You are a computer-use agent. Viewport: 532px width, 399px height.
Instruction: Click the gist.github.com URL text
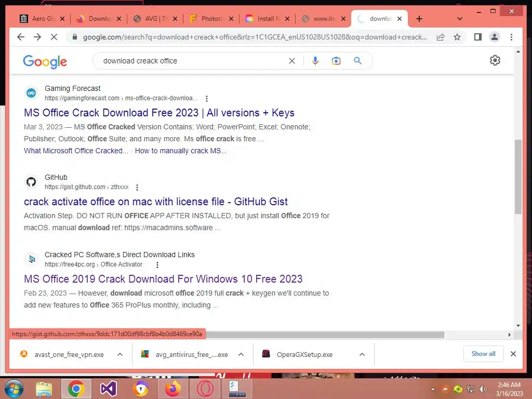tap(87, 187)
